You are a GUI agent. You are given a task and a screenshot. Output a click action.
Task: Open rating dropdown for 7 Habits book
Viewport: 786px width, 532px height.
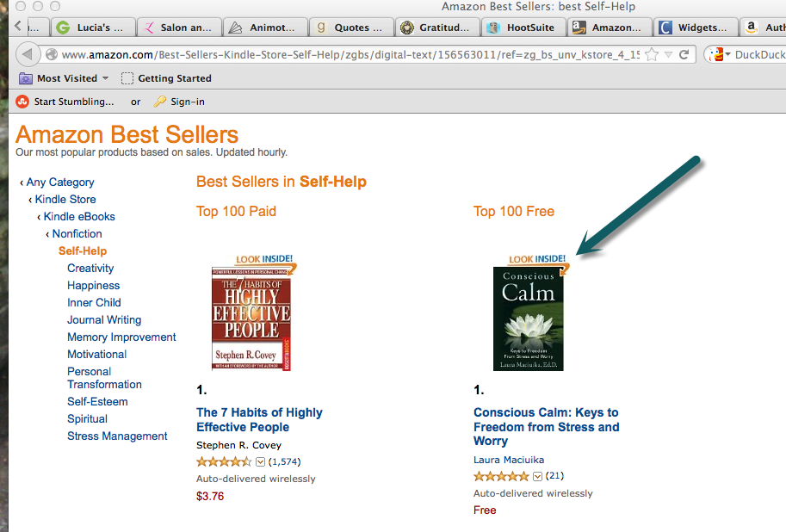click(x=260, y=461)
